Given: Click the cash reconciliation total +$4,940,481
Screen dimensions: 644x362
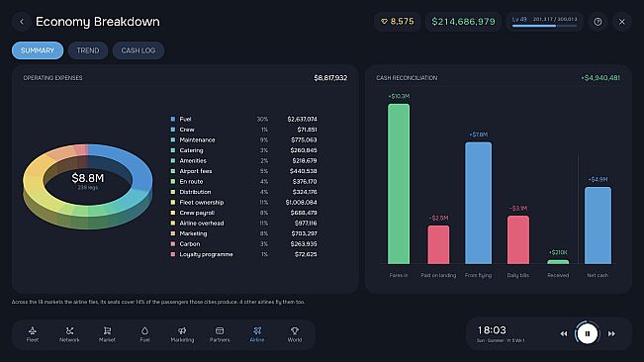Looking at the screenshot, I should click(x=600, y=77).
